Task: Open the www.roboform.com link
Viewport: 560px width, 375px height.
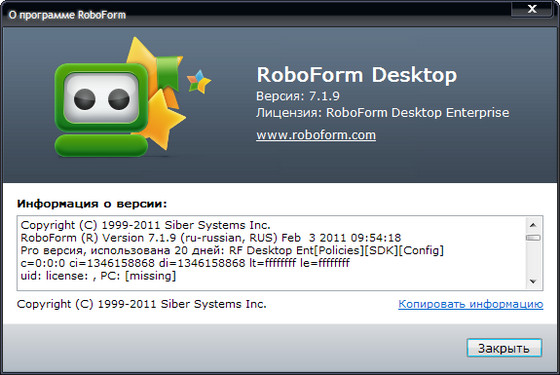Action: pyautogui.click(x=316, y=135)
